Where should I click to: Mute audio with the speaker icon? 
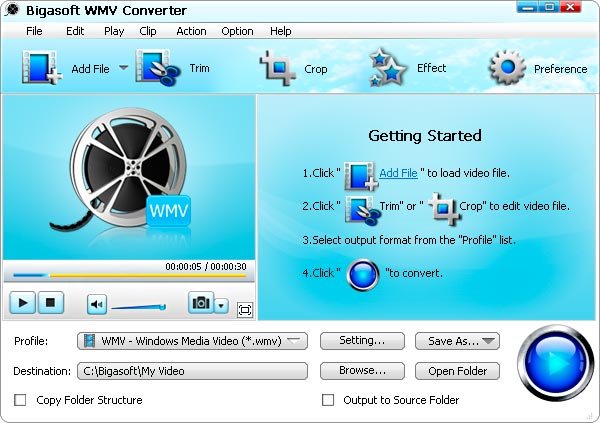(x=96, y=304)
